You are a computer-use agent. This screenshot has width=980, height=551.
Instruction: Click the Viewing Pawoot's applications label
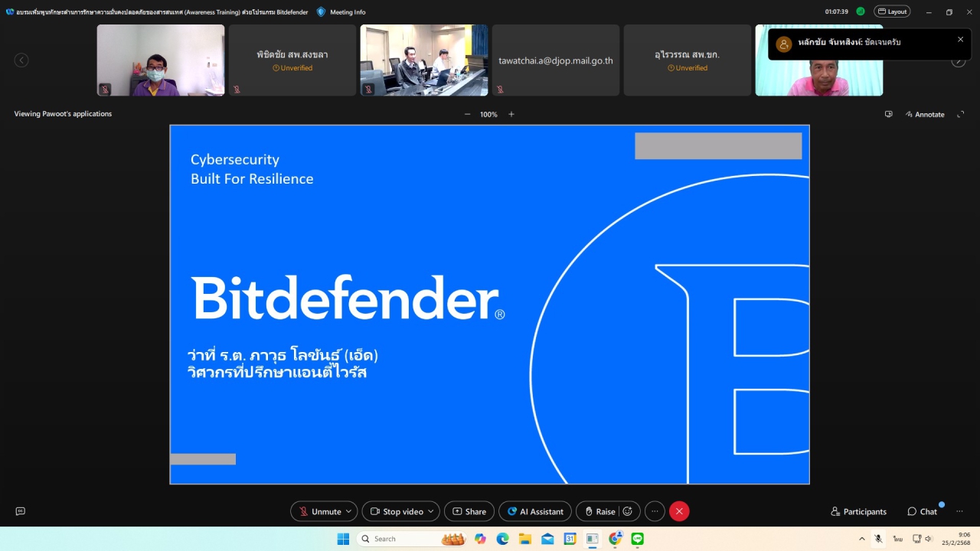coord(63,114)
